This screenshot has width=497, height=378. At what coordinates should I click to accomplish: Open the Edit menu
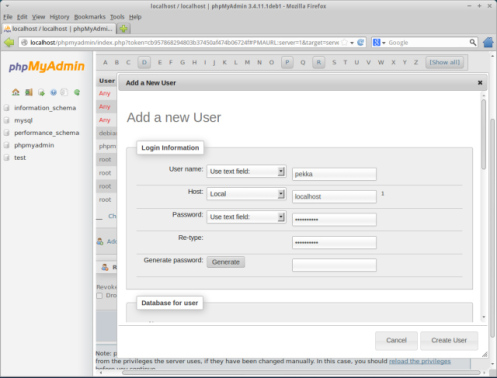point(22,17)
